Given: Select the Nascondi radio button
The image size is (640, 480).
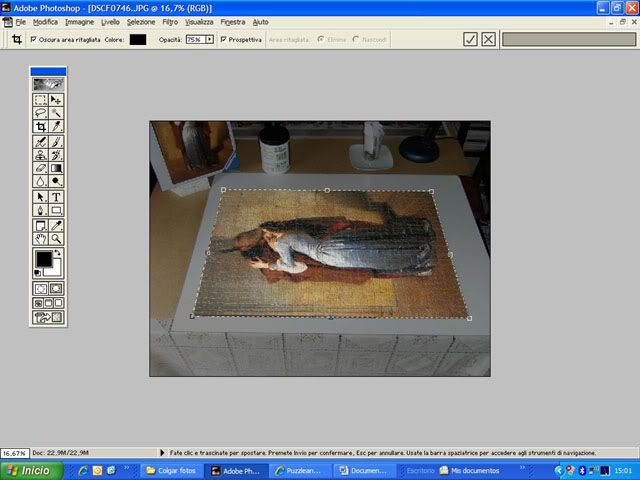Looking at the screenshot, I should [x=356, y=39].
